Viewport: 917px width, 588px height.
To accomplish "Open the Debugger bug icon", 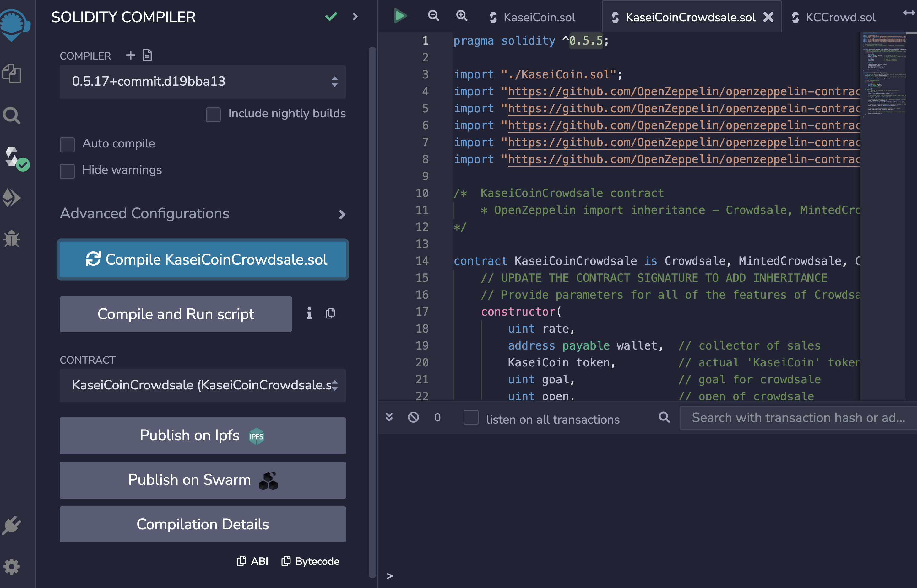I will tap(11, 239).
